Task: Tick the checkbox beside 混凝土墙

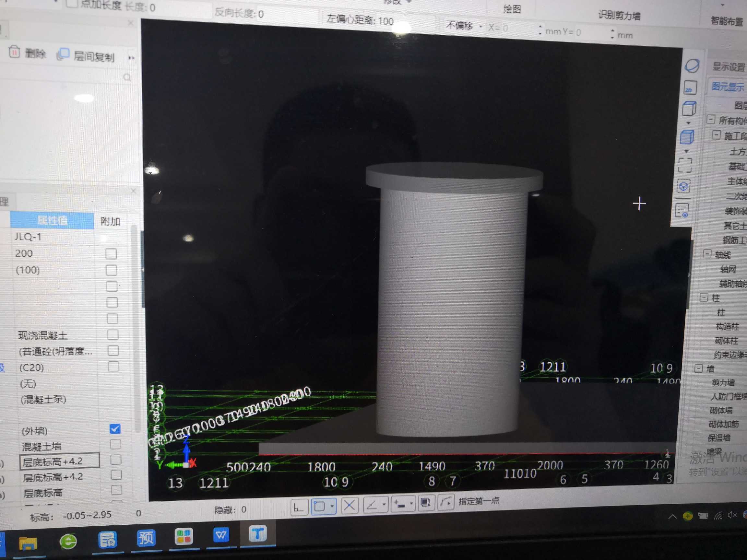Action: [x=115, y=444]
